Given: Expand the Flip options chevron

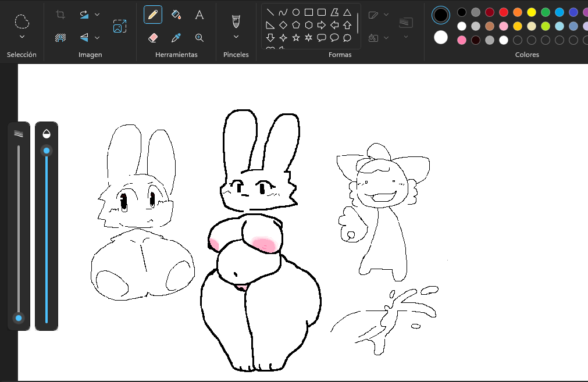Looking at the screenshot, I should pos(97,37).
